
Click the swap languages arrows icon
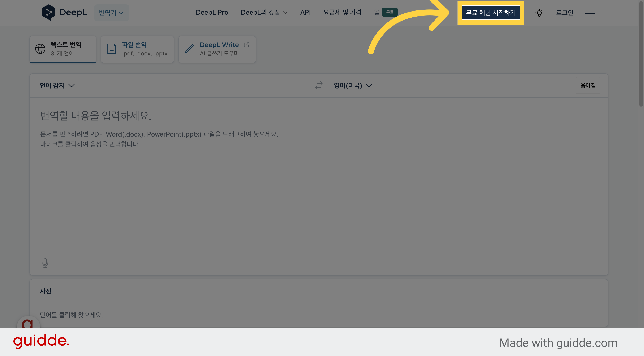coord(319,85)
